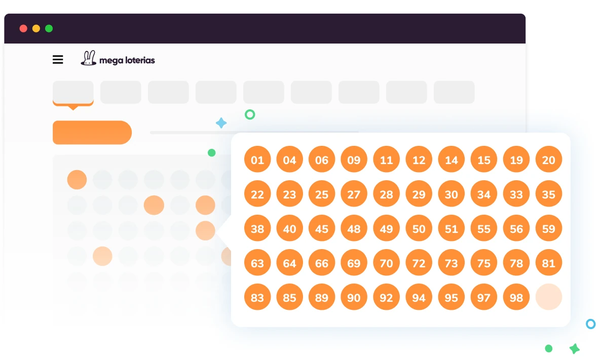Image resolution: width=601 pixels, height=364 pixels.
Task: Pick the empty pale ball after 98
Action: [548, 297]
